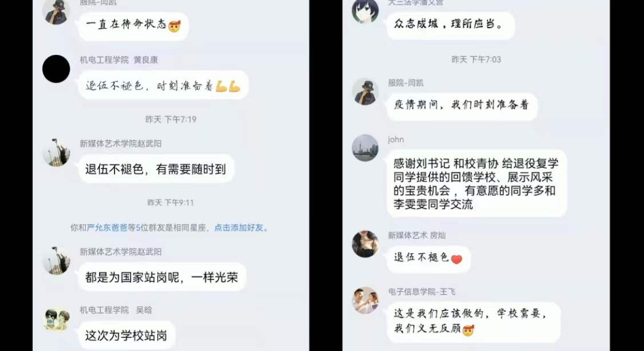Click the 点击添加好友 link
This screenshot has width=644, height=351.
[x=239, y=228]
